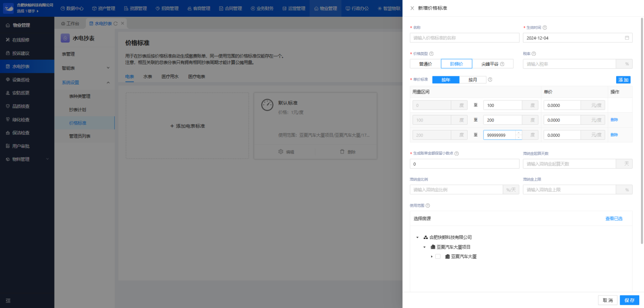
Task: Collapse 合肥快鲸科技有限公司 tree node
Action: 417,237
